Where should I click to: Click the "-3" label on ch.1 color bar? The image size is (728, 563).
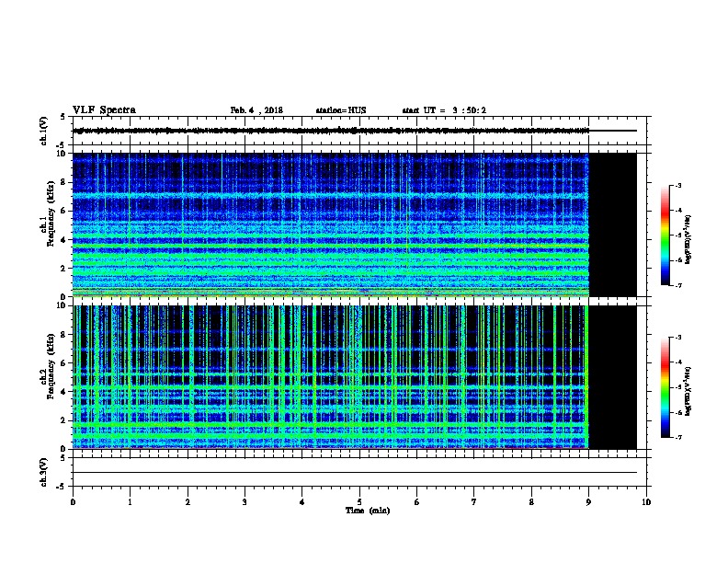[x=678, y=185]
